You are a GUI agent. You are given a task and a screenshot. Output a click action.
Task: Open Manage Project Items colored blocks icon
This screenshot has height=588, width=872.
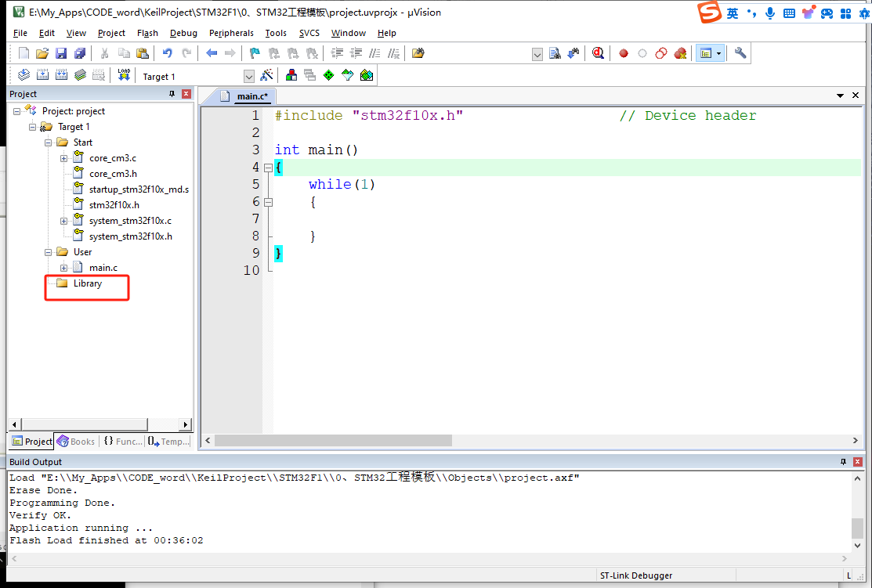click(291, 75)
